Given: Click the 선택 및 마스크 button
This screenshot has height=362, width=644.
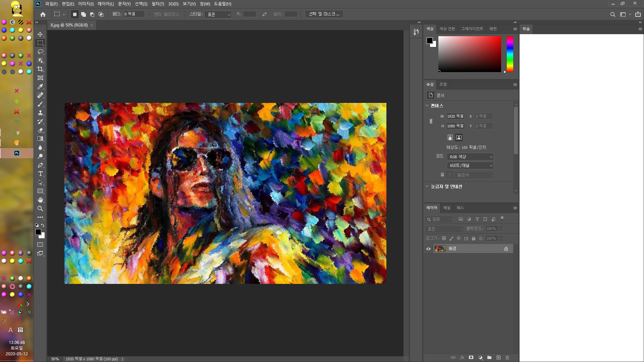Looking at the screenshot, I should pos(324,14).
